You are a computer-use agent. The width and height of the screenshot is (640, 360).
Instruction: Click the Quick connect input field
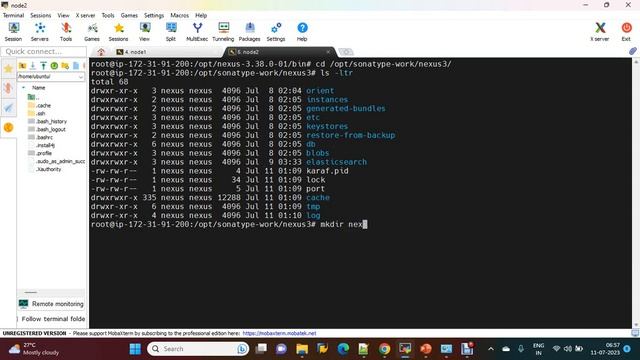(44, 51)
